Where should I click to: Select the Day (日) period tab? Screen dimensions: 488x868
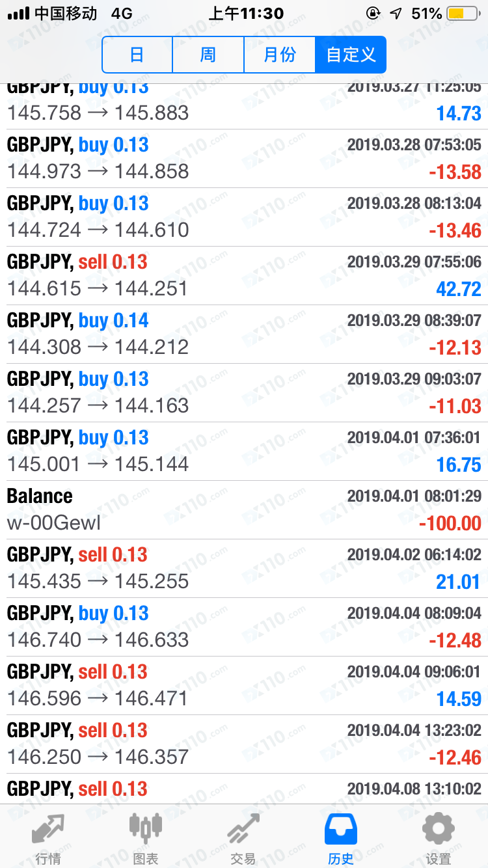pos(137,55)
